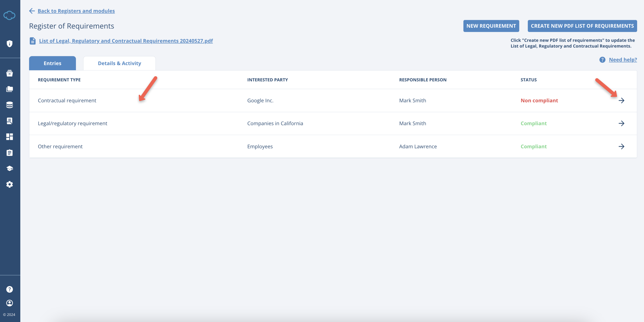
Task: Click CREATE NEW PDF LIST OF REQUIREMENTS button
Action: coord(582,26)
